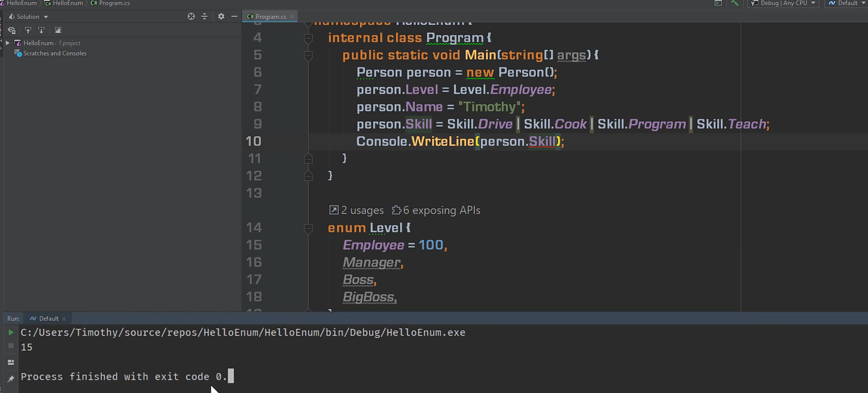The image size is (868, 393).
Task: Click the Manager enum member
Action: 372,263
